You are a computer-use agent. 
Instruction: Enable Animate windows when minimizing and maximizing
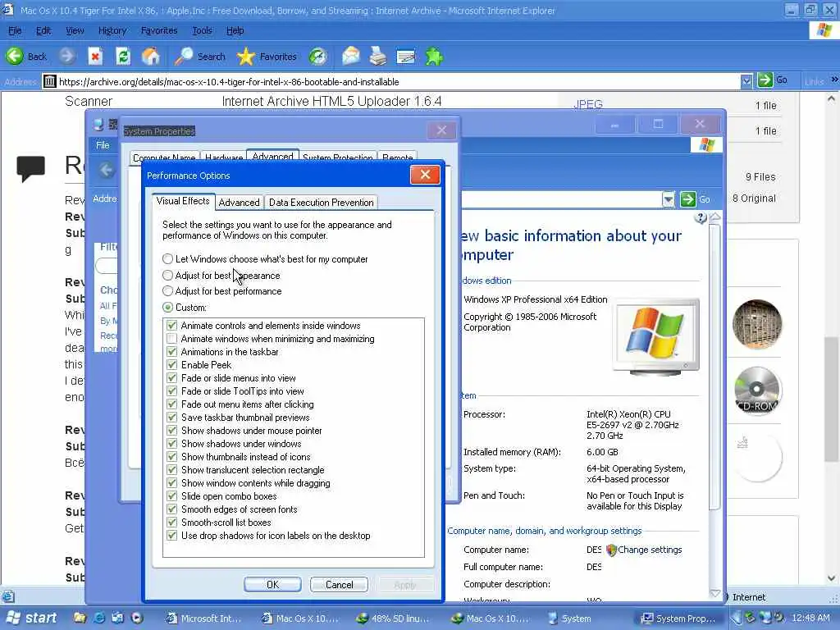click(172, 339)
